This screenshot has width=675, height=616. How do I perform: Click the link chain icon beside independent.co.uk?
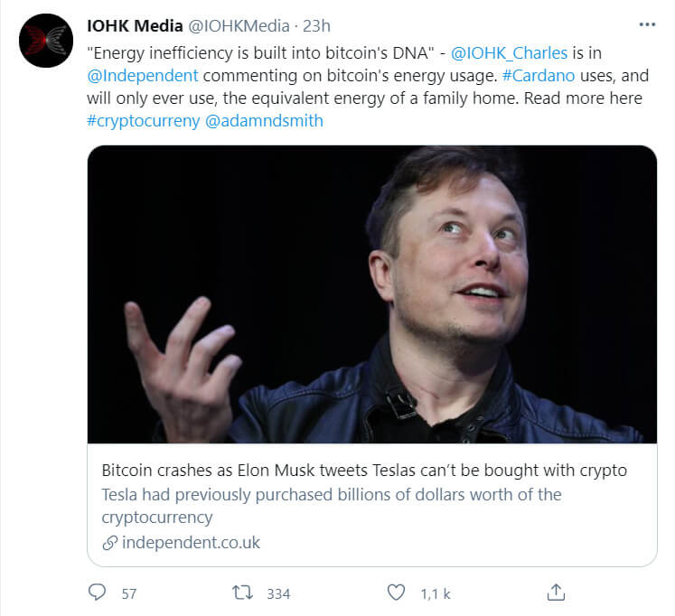click(x=109, y=543)
